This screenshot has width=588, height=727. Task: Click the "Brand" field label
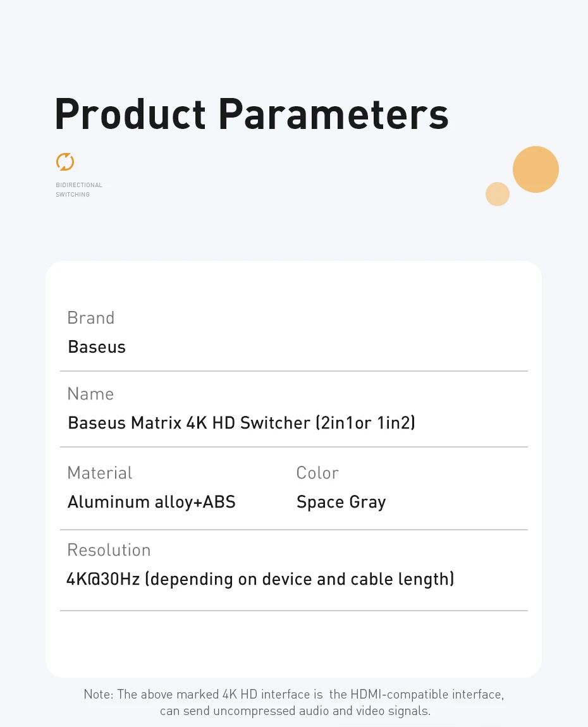[90, 317]
